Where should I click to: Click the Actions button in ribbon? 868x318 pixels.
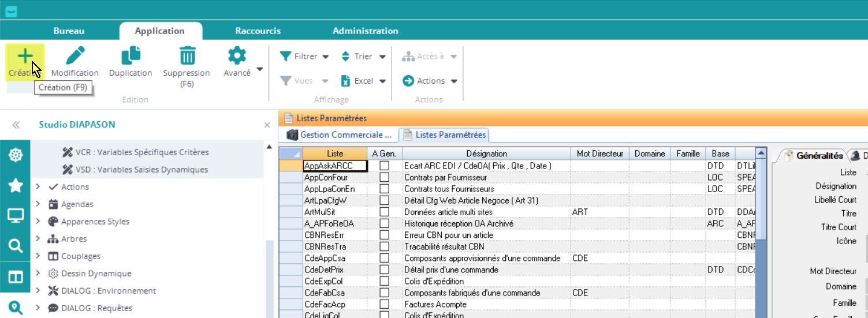pos(430,81)
